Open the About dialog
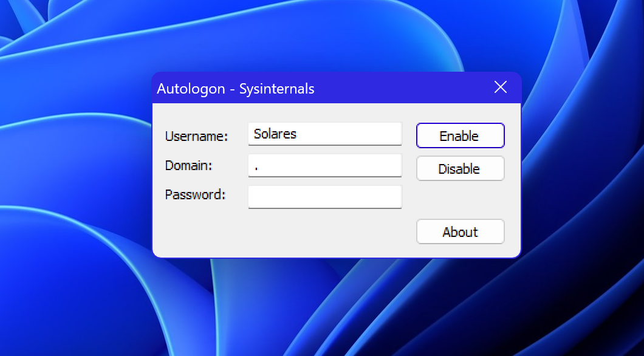The height and width of the screenshot is (356, 644). tap(460, 231)
